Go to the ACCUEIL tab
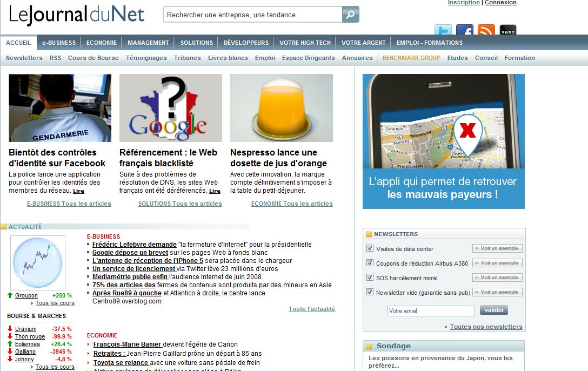The image size is (588, 372). click(18, 43)
